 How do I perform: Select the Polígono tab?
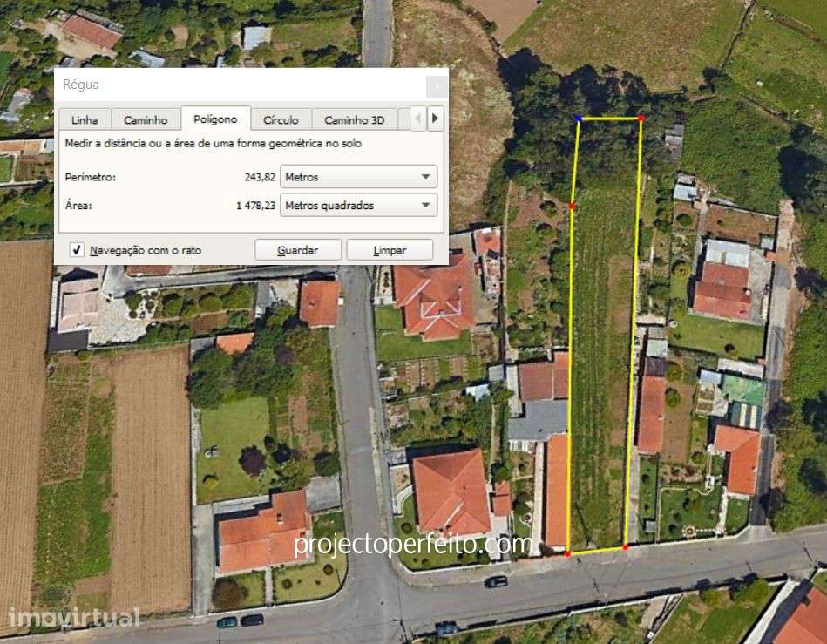[x=215, y=119]
